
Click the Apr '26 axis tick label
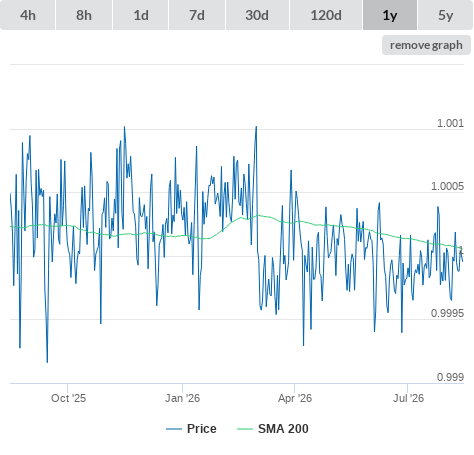295,398
